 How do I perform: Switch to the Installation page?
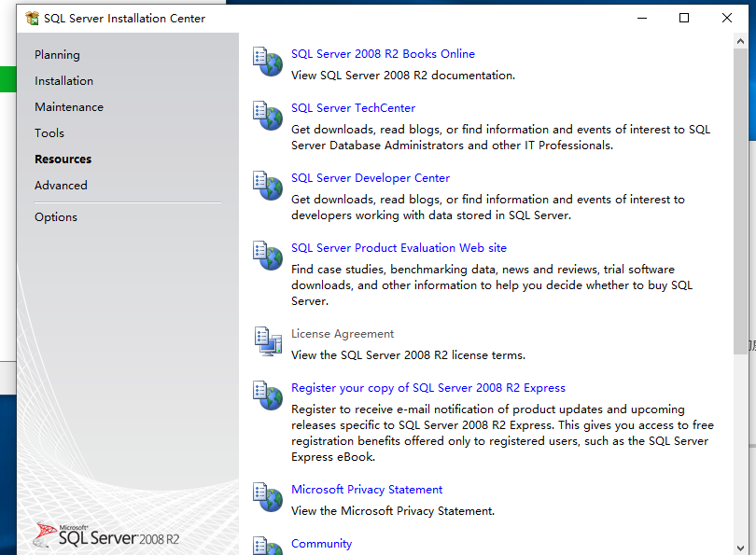tap(63, 81)
